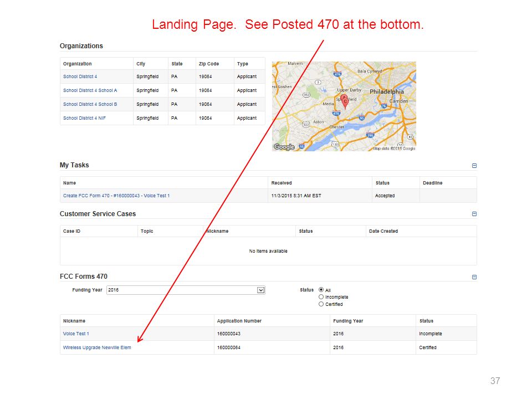Click the Nickname header in forms table

pyautogui.click(x=74, y=321)
